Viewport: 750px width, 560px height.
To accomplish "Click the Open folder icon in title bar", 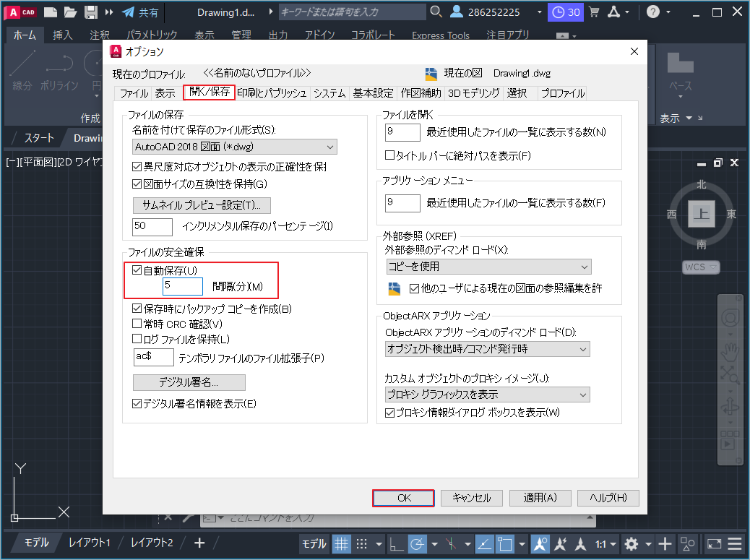I will coord(70,12).
